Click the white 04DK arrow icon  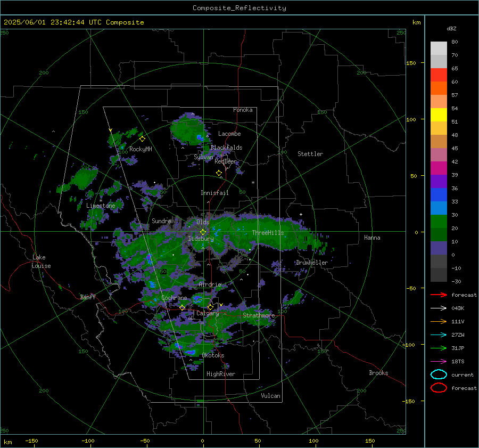point(439,308)
